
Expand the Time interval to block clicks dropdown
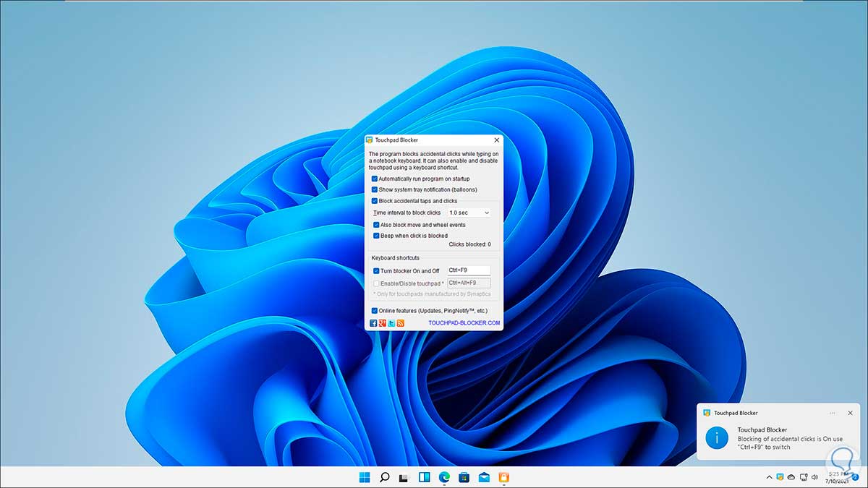[x=469, y=213]
